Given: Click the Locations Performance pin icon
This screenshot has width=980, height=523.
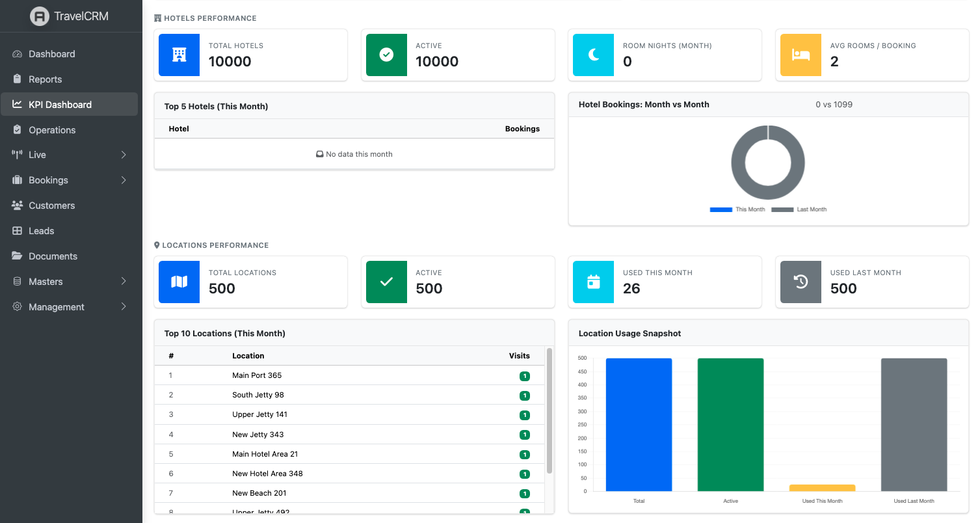Looking at the screenshot, I should (x=157, y=245).
